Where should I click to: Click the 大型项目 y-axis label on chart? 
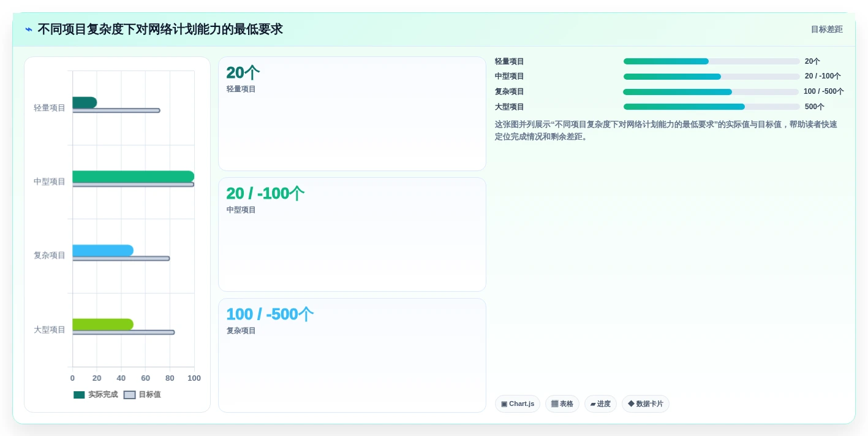[x=50, y=329]
